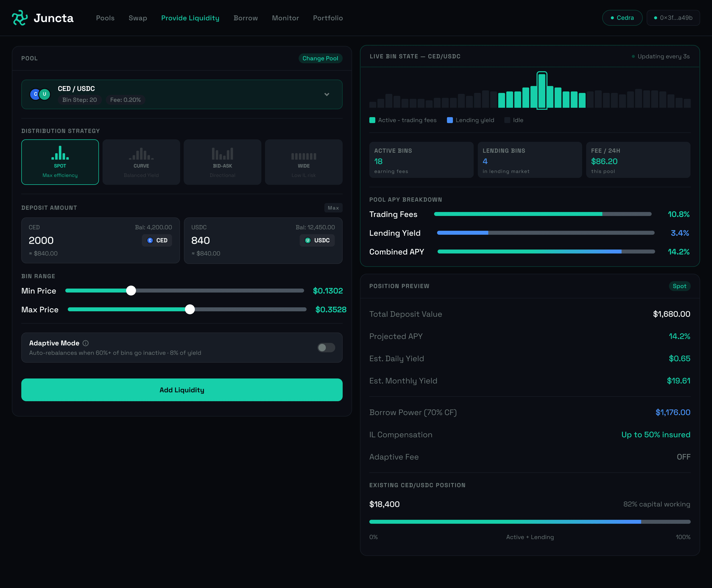Viewport: 712px width, 588px height.
Task: Click the Min Price slider handle
Action: coord(131,291)
